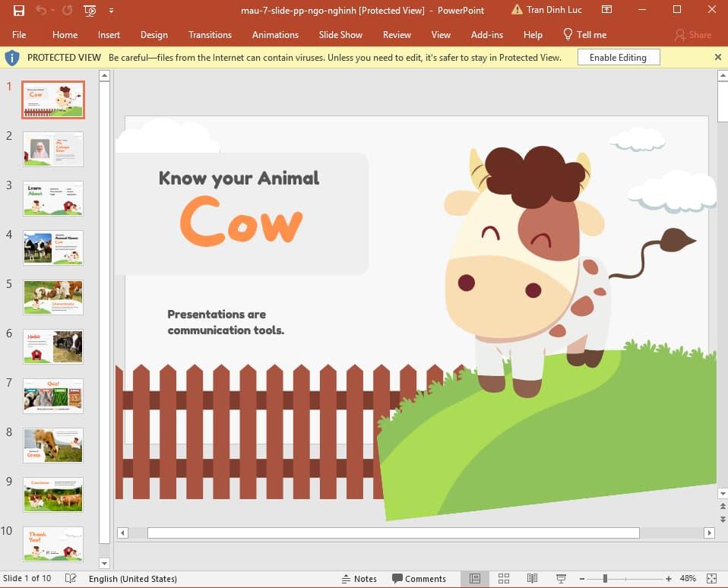The height and width of the screenshot is (588, 728).
Task: Switch to the Animations ribbon tab
Action: point(274,34)
